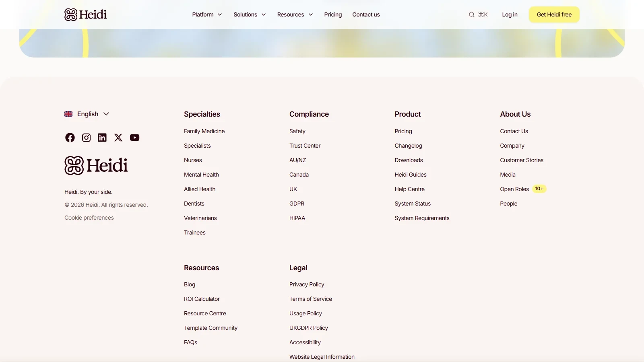This screenshot has width=644, height=362.
Task: Open System Status link
Action: click(413, 204)
